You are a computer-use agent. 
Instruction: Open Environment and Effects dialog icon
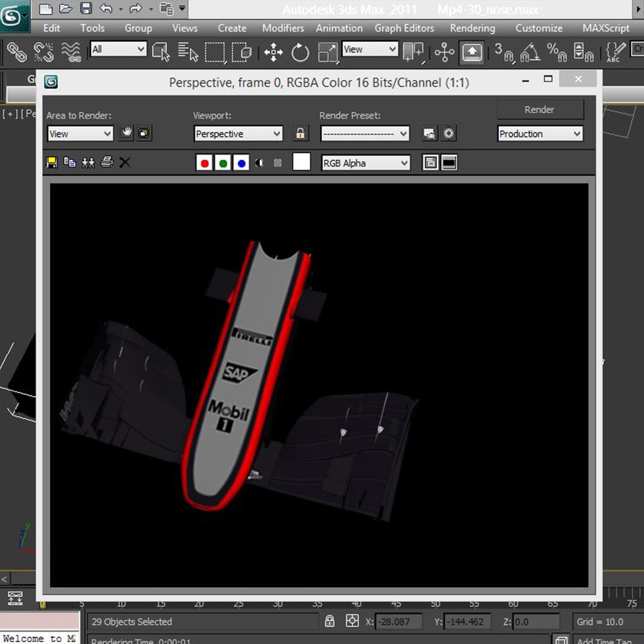click(x=448, y=134)
